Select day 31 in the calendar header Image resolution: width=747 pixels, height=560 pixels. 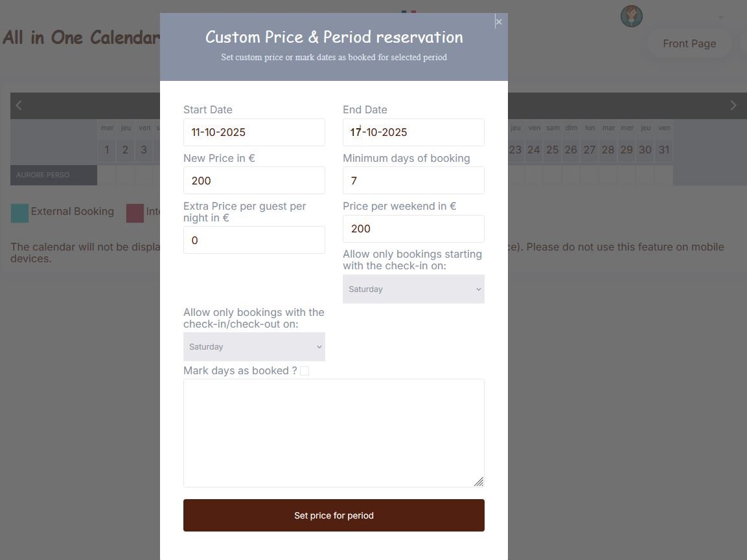point(663,150)
